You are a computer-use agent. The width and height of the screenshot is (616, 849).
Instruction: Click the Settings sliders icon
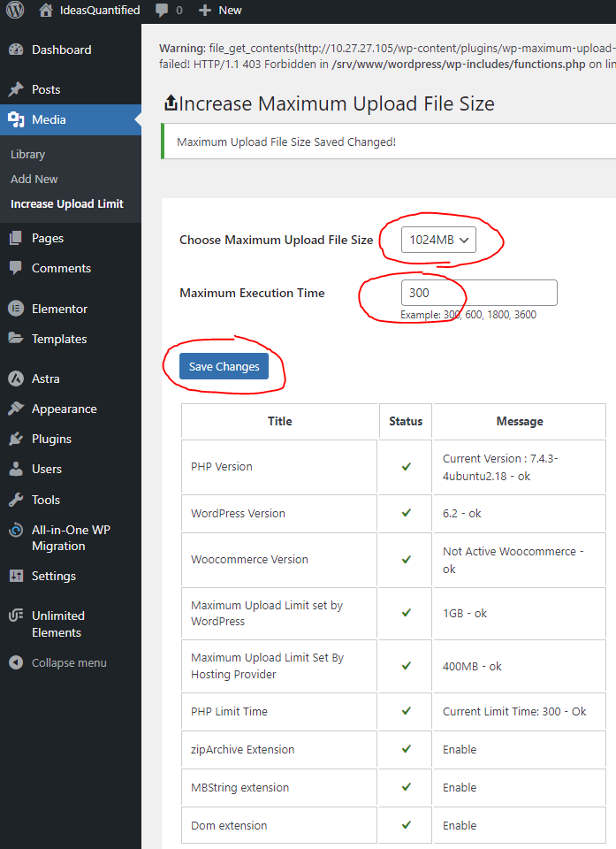click(16, 576)
